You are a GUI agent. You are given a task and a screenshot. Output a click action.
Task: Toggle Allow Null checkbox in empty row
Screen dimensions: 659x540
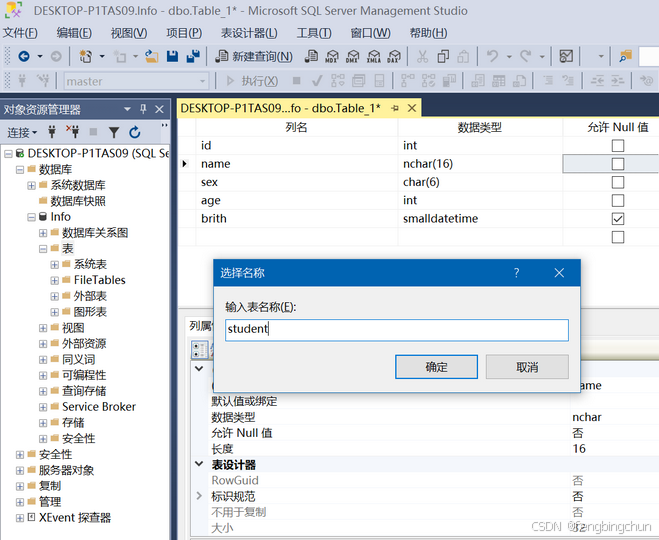coord(617,237)
